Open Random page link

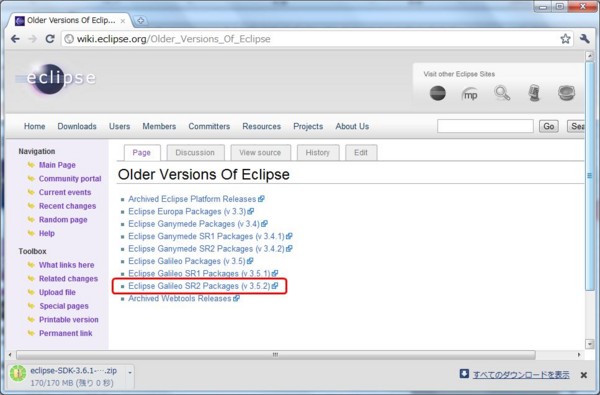tap(63, 220)
